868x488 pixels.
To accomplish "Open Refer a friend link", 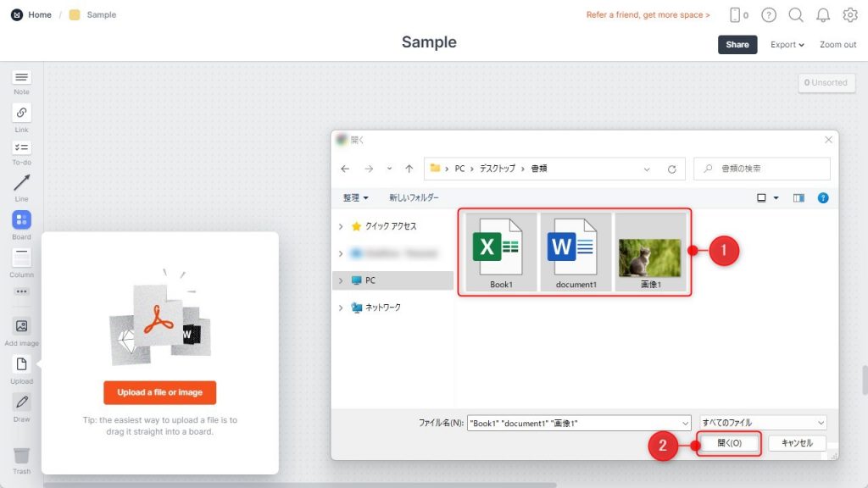I will tap(648, 15).
